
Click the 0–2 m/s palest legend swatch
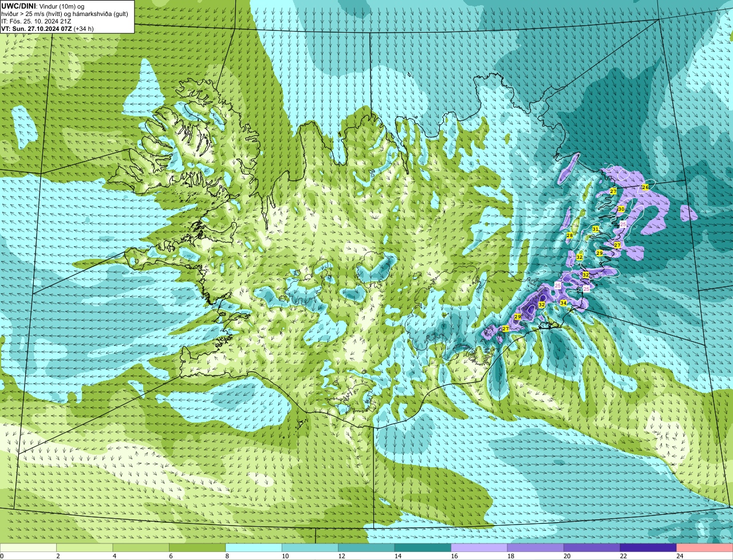(29, 547)
